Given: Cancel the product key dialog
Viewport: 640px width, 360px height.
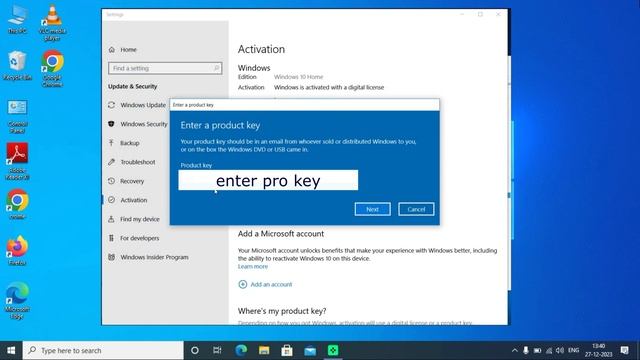Looking at the screenshot, I should pyautogui.click(x=416, y=209).
